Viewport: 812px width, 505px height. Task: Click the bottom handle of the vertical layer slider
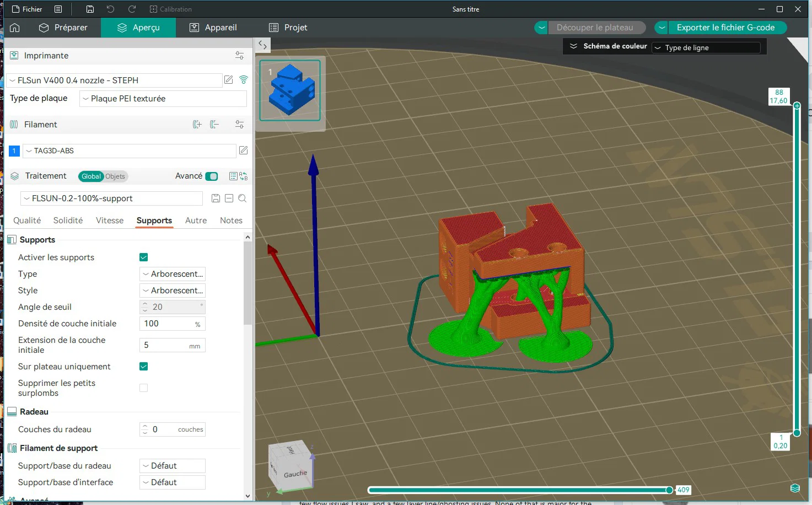coord(797,433)
